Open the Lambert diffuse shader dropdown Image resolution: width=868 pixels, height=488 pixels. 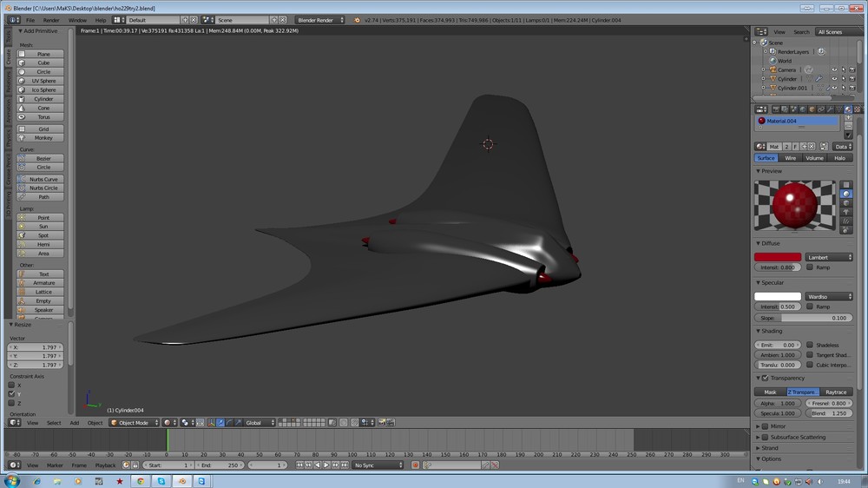(829, 257)
